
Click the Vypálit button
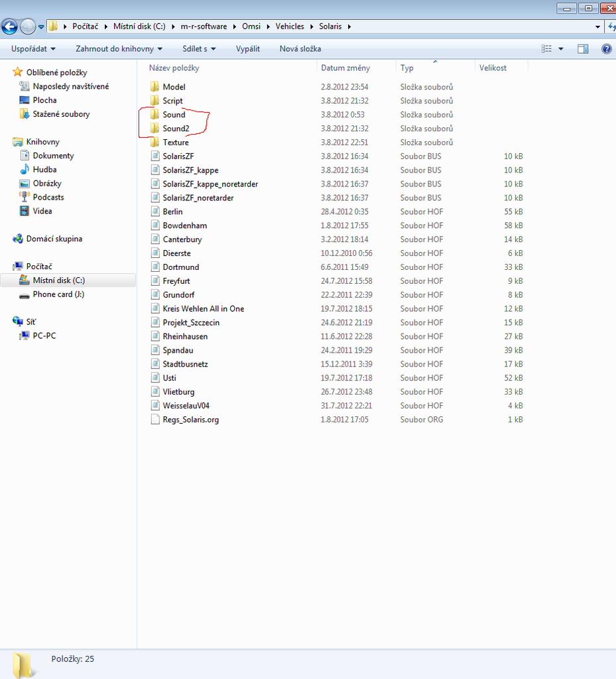247,49
